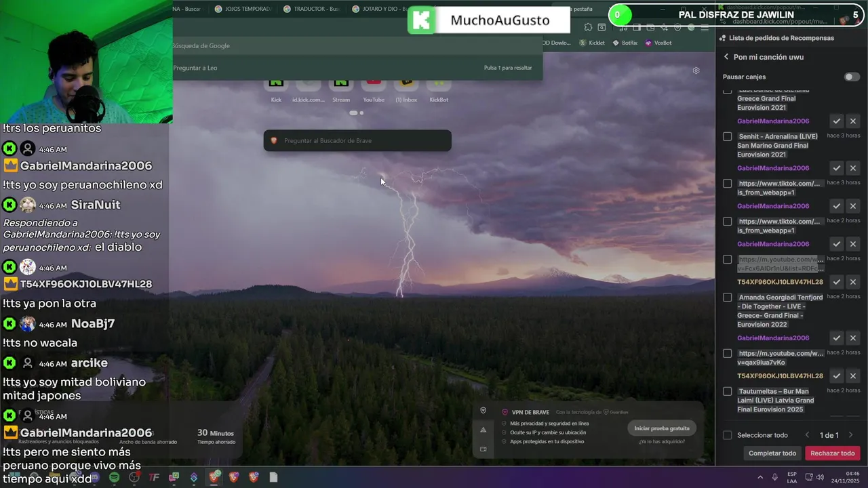
Task: Click ESP LAA keyboard language indicator
Action: click(792, 477)
